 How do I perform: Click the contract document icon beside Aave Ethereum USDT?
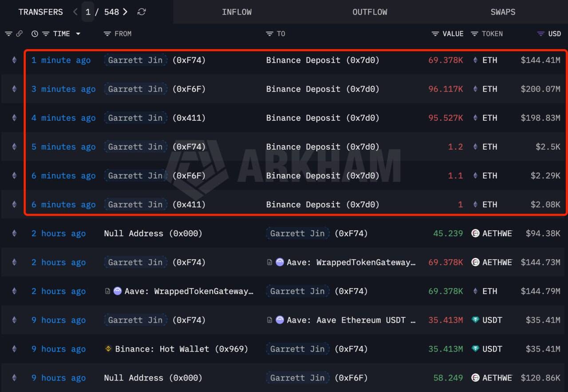tap(270, 320)
